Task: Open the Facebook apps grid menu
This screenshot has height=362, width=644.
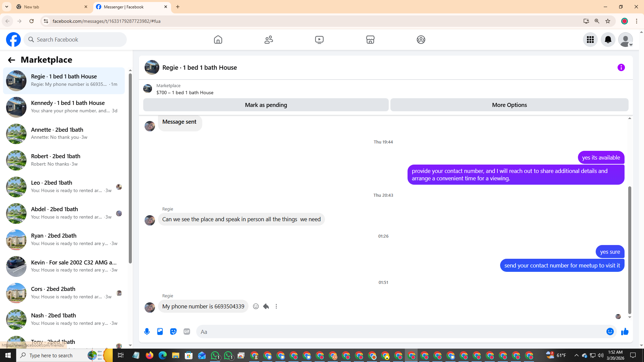Action: [590, 40]
